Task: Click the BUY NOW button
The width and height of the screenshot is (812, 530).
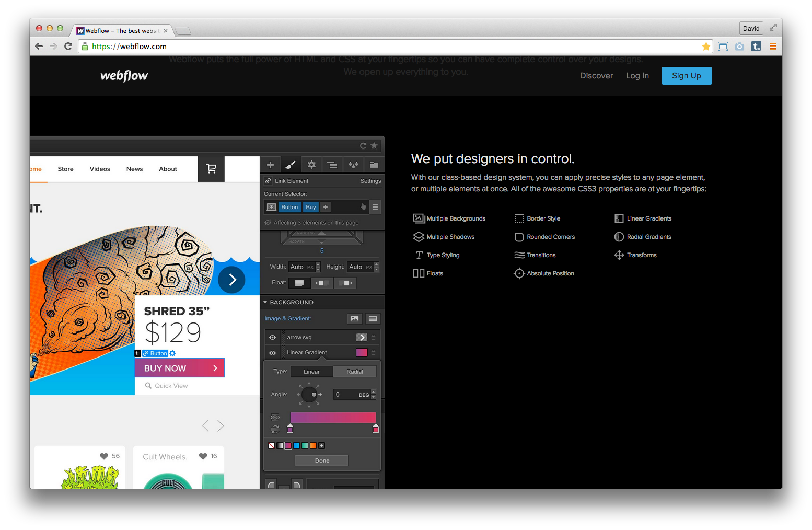Action: click(180, 368)
